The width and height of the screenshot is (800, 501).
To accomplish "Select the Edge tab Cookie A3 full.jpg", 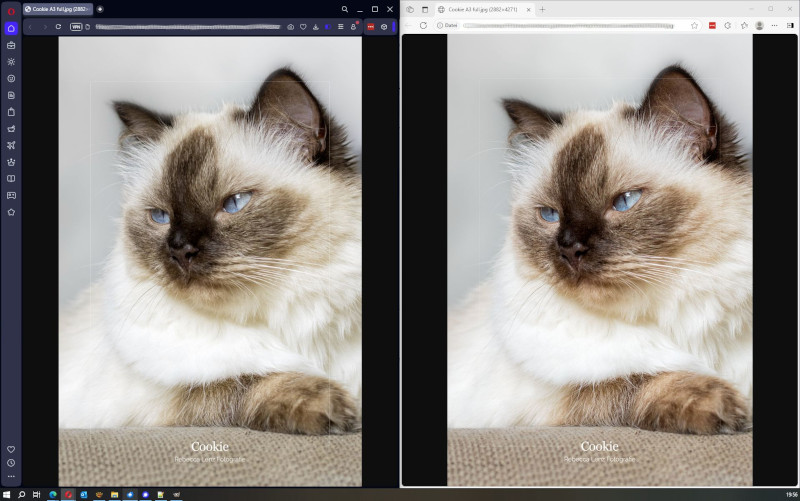I will [x=485, y=9].
